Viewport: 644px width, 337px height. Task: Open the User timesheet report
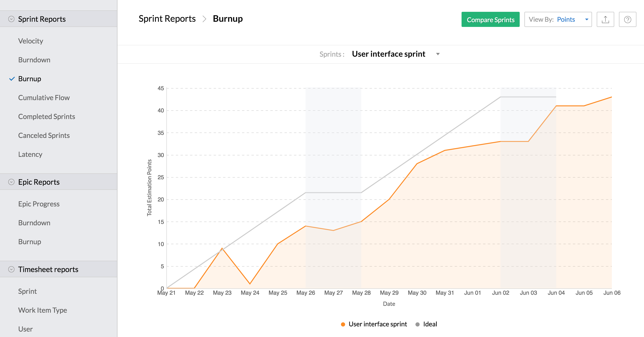point(25,329)
